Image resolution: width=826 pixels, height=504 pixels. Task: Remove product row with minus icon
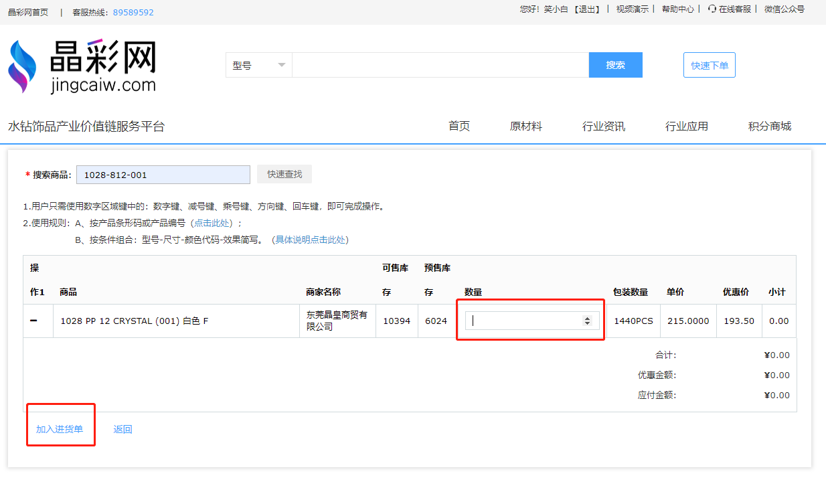(x=33, y=321)
